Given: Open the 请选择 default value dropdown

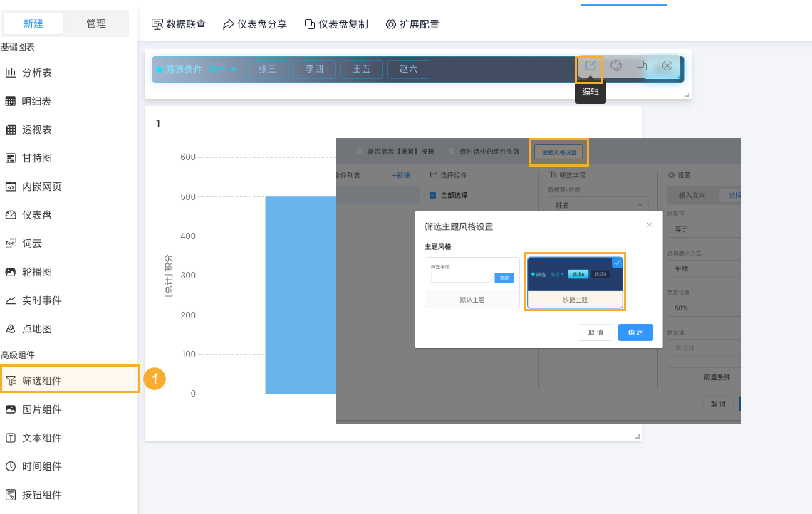Looking at the screenshot, I should click(703, 347).
